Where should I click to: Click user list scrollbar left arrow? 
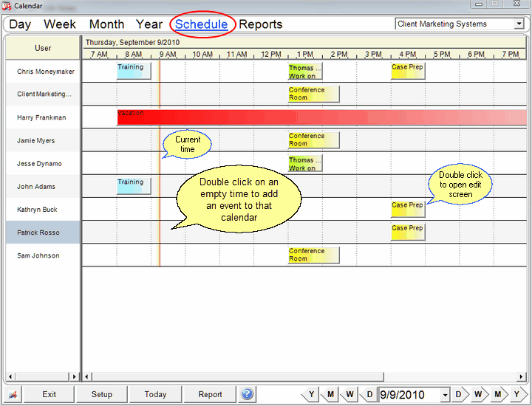coord(10,376)
